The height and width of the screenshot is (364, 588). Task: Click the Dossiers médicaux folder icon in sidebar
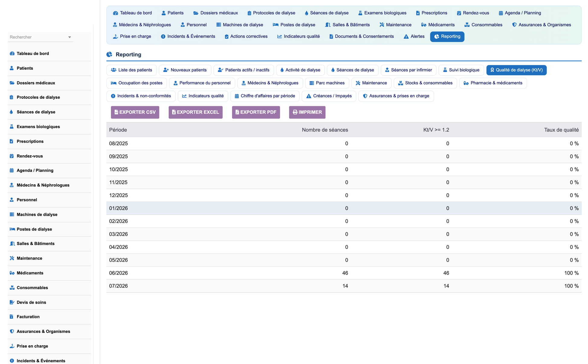pos(12,83)
